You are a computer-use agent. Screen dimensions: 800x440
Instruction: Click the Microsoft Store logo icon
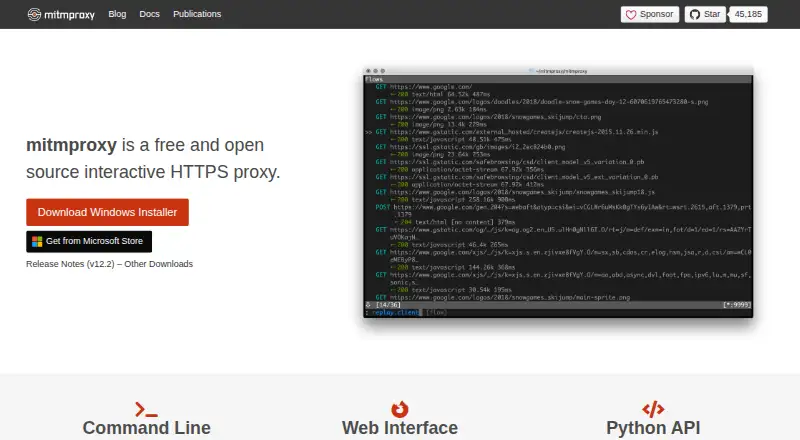coord(37,241)
